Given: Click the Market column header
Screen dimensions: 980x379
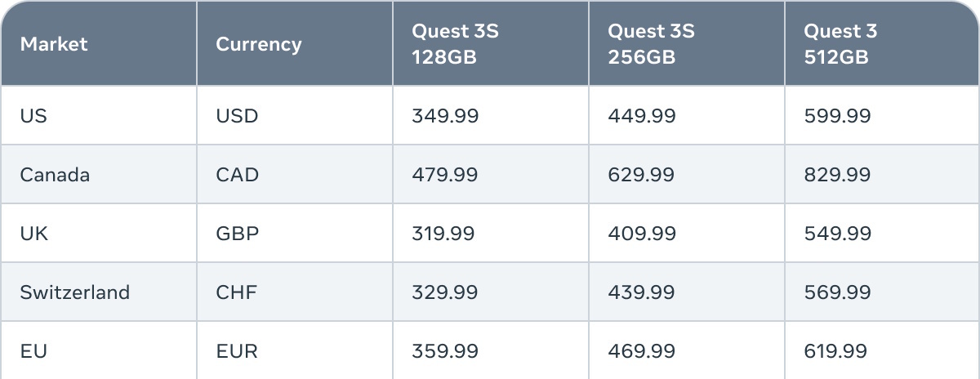Looking at the screenshot, I should (54, 44).
